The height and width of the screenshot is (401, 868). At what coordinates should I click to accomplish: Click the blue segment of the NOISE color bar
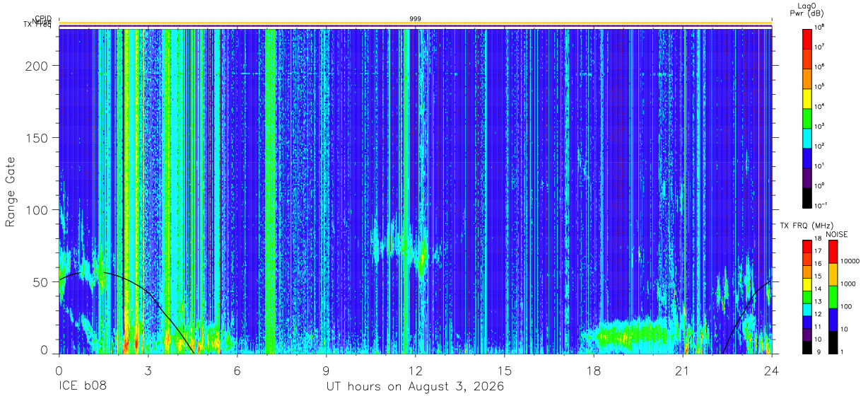(833, 320)
